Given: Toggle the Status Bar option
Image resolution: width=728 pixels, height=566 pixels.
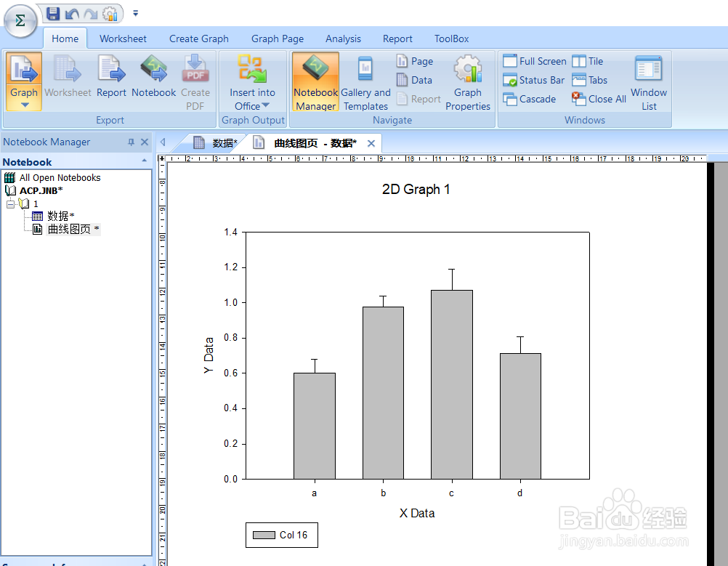Looking at the screenshot, I should [534, 80].
